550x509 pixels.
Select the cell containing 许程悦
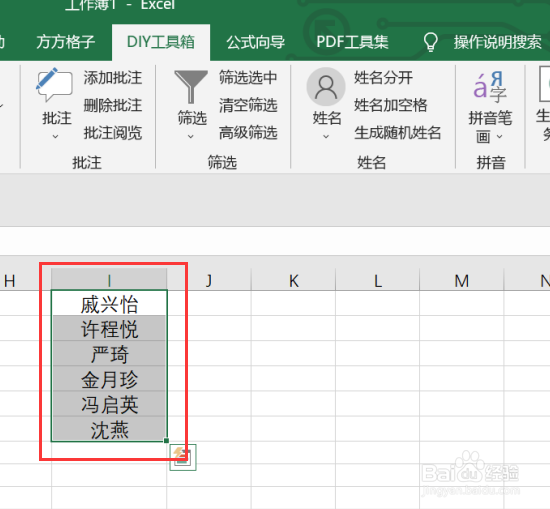click(109, 328)
